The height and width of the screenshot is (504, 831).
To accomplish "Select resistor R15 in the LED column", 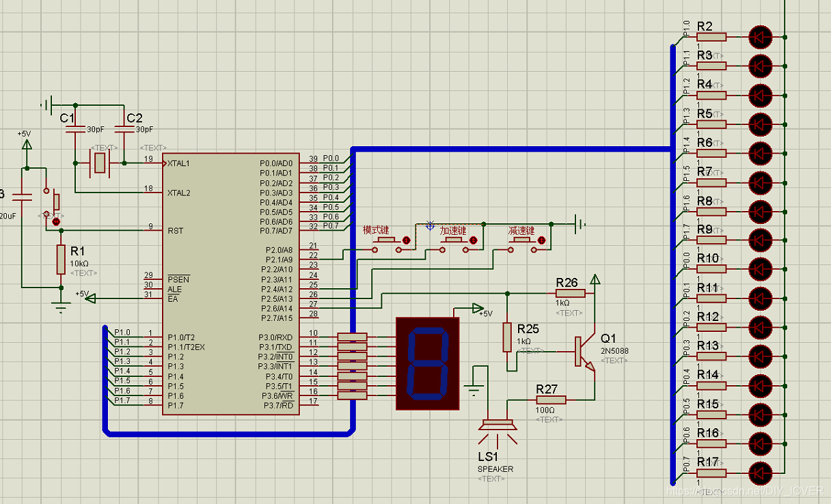I will click(711, 414).
